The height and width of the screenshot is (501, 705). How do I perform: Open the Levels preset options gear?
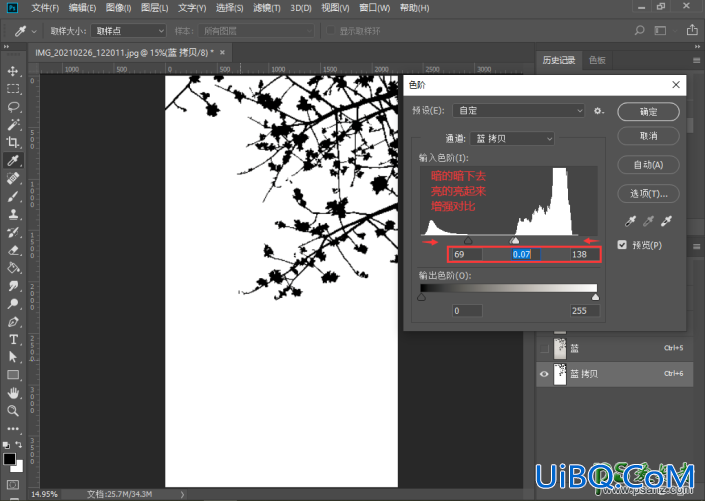click(x=598, y=111)
